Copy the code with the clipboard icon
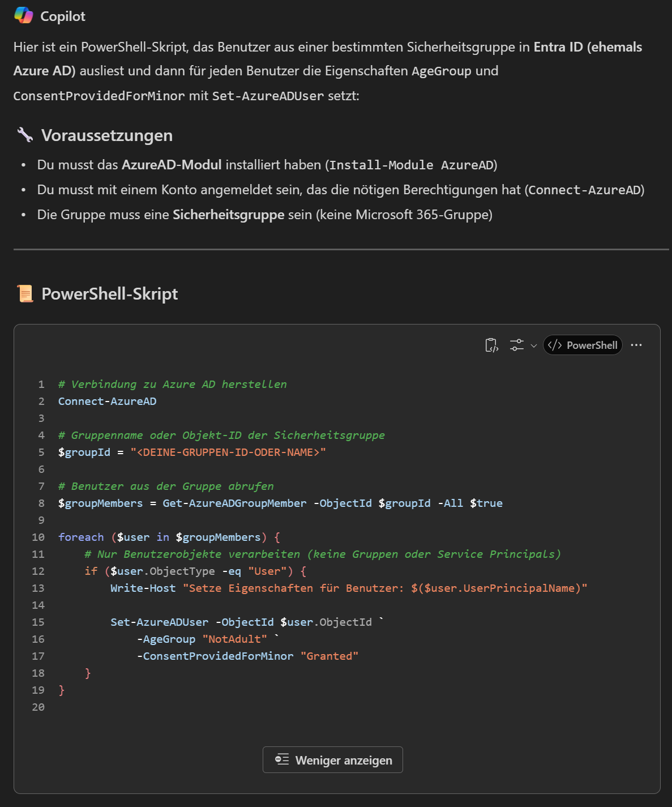Image resolution: width=672 pixels, height=807 pixels. [x=491, y=345]
